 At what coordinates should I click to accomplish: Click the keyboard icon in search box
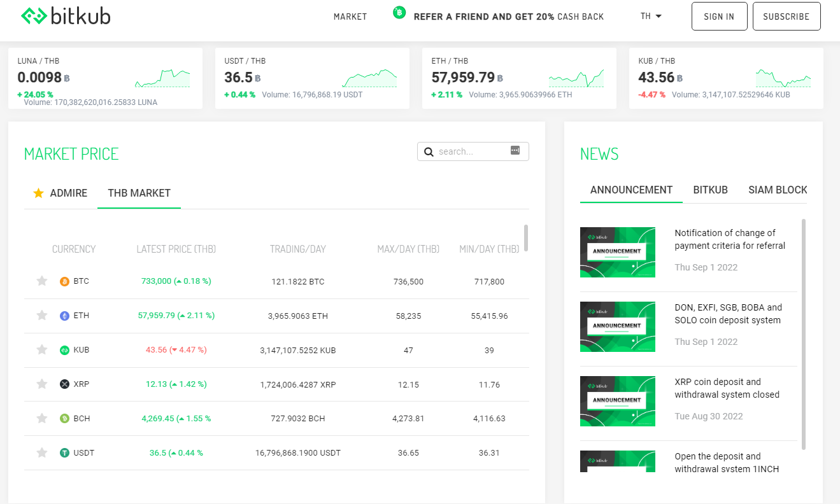click(x=515, y=150)
